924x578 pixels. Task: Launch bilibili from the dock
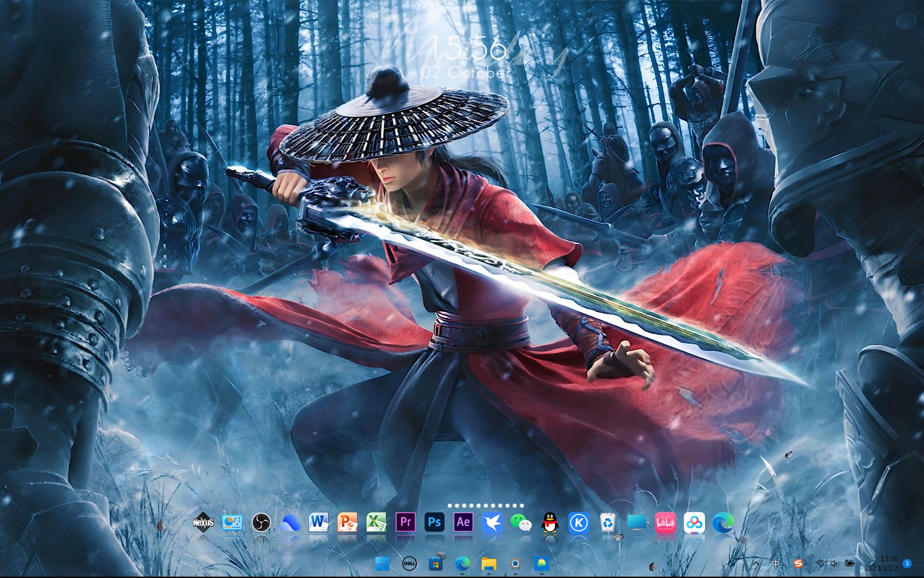(665, 523)
